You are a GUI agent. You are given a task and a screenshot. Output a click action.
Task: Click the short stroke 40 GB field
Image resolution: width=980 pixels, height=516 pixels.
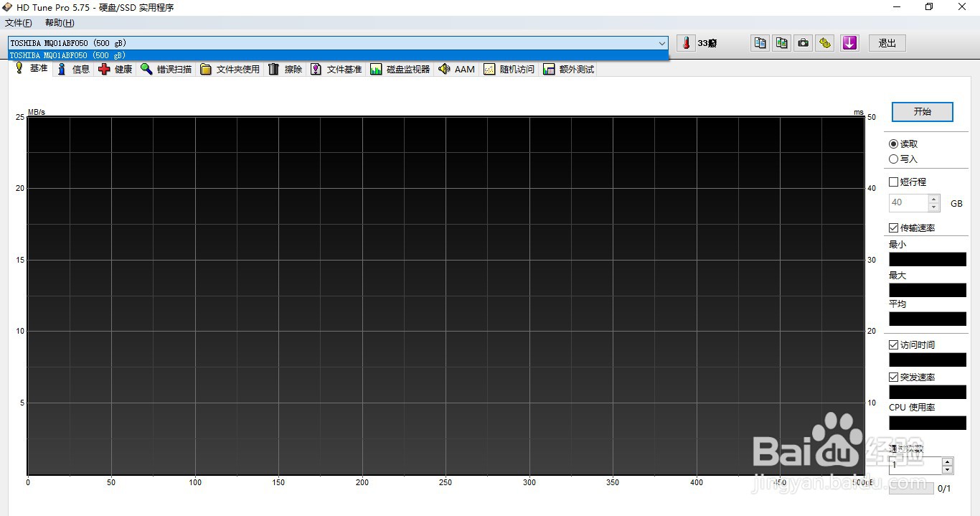tap(908, 203)
